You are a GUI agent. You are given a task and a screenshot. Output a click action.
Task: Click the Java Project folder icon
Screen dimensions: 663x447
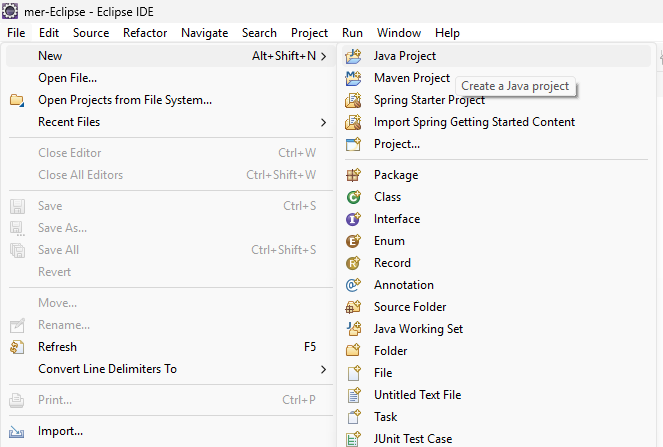pyautogui.click(x=353, y=56)
